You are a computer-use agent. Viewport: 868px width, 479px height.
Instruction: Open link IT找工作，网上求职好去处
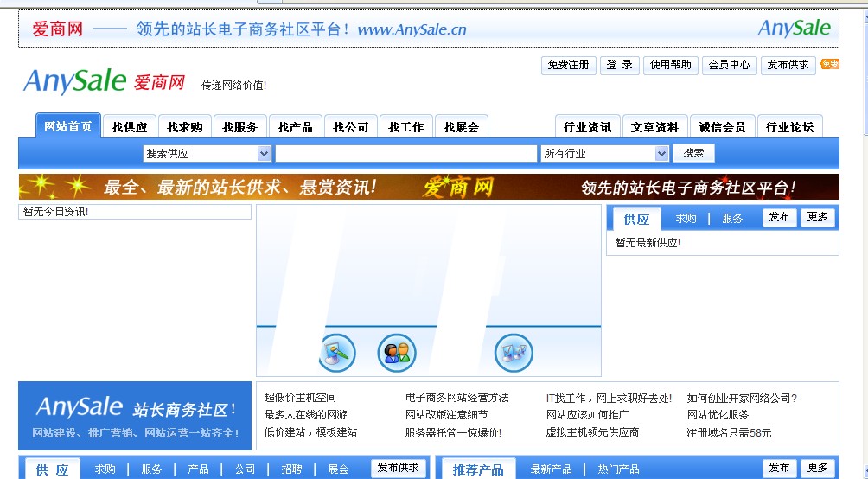(x=609, y=398)
